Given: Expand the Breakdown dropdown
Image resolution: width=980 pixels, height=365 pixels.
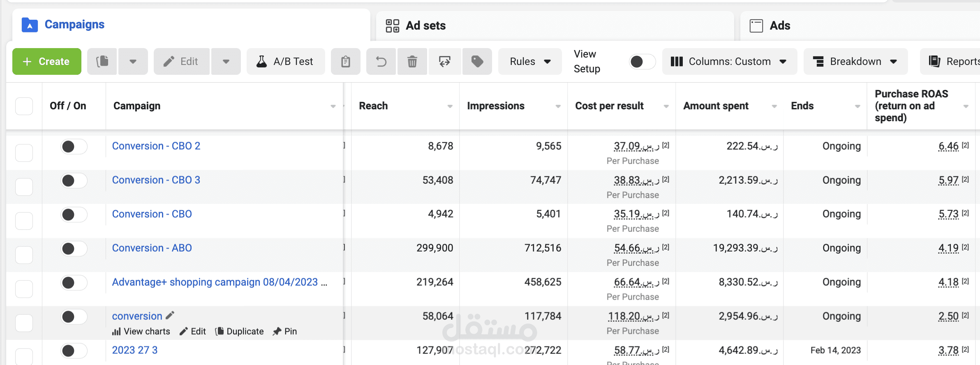Looking at the screenshot, I should click(x=855, y=62).
